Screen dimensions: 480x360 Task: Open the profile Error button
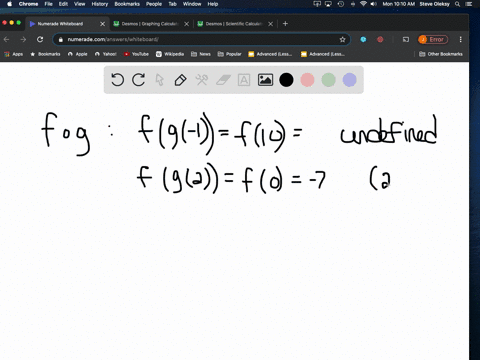[433, 39]
